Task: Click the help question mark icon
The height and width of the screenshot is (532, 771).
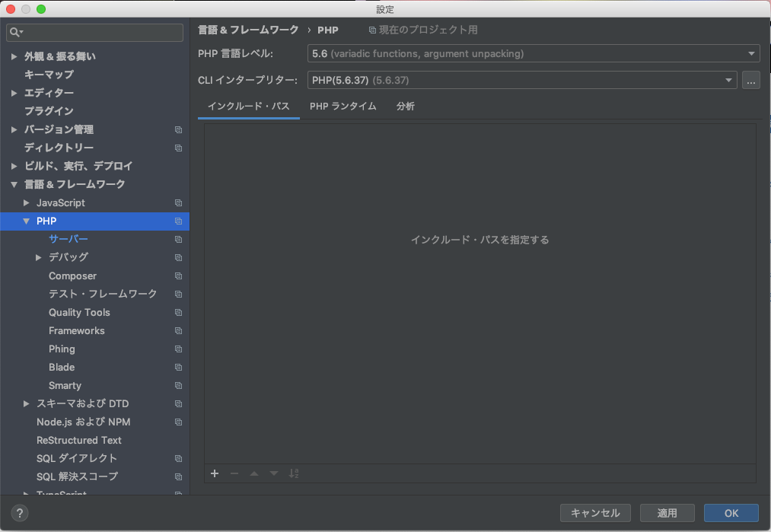Action: click(18, 513)
